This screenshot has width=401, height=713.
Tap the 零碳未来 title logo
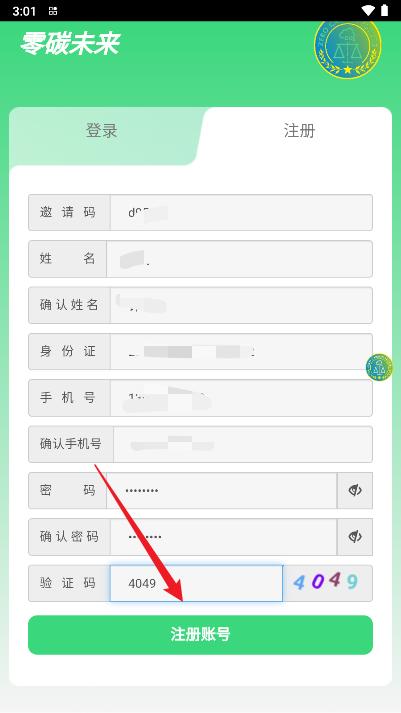pyautogui.click(x=70, y=44)
